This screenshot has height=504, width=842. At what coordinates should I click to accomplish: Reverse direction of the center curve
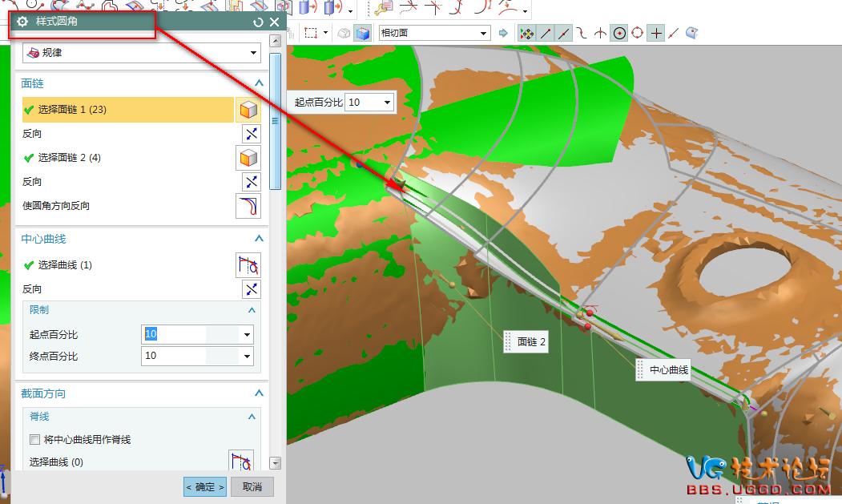coord(251,289)
